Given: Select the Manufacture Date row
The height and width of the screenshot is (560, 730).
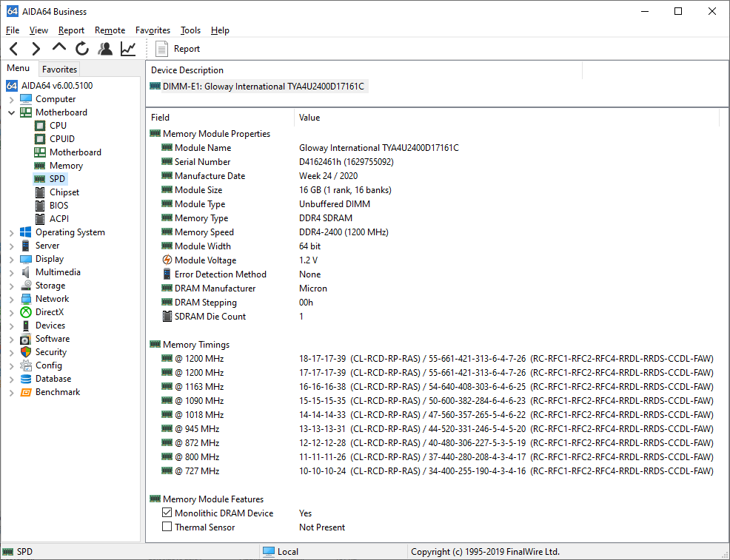Looking at the screenshot, I should 259,176.
